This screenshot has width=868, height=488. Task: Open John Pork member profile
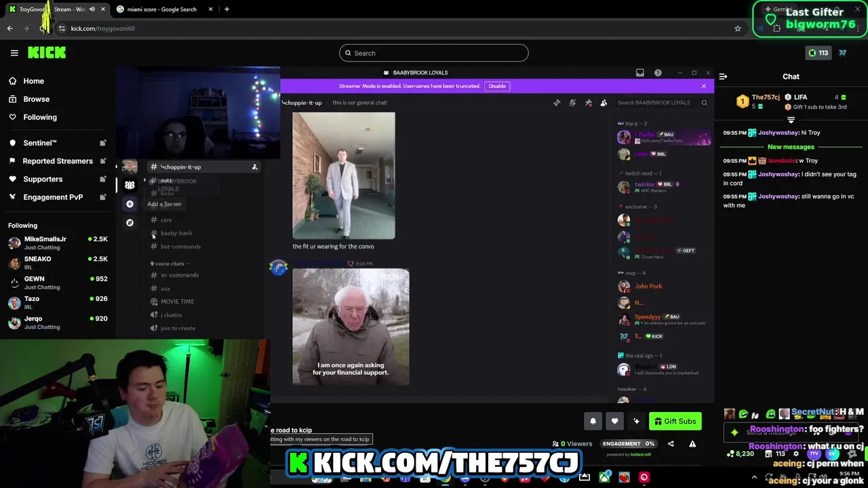648,286
